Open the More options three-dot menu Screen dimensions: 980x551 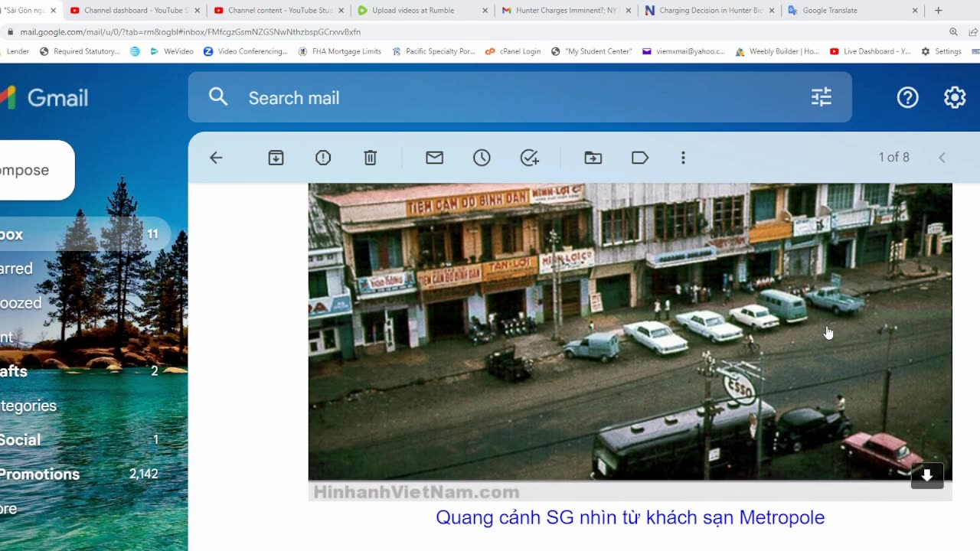pyautogui.click(x=683, y=158)
